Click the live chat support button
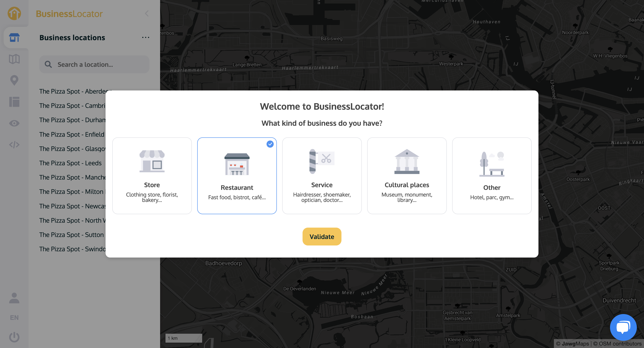This screenshot has width=644, height=348. (623, 327)
